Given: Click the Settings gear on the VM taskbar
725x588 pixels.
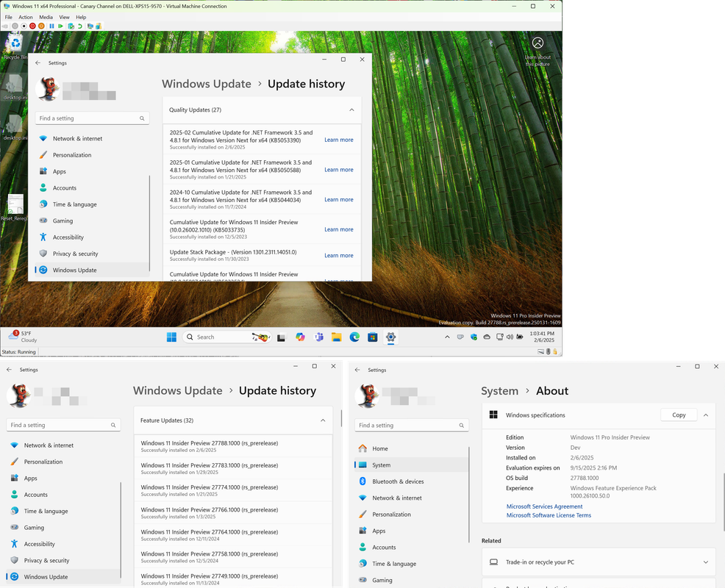Looking at the screenshot, I should pos(390,337).
